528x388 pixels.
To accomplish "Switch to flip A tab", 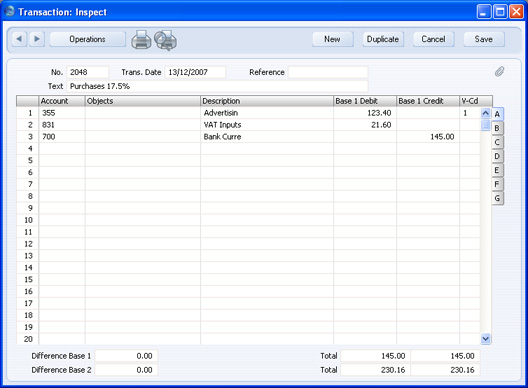I will click(x=497, y=114).
